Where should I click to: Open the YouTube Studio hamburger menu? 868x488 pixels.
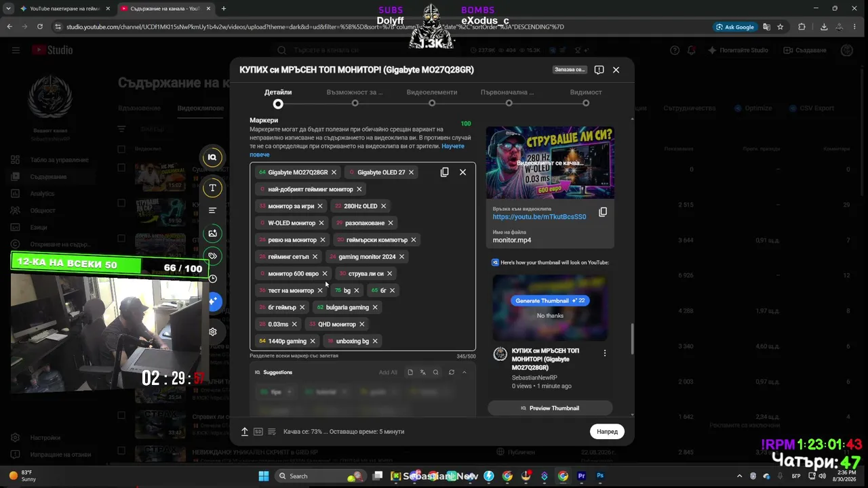tap(16, 50)
